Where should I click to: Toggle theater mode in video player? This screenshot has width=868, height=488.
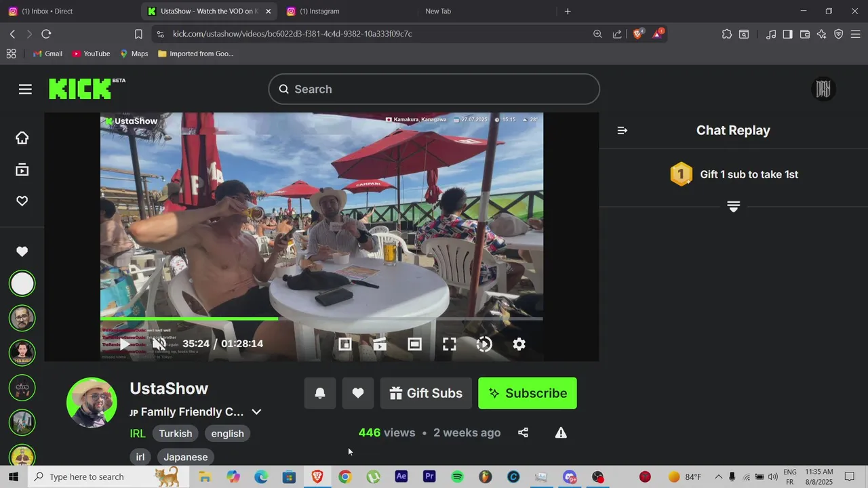coord(414,344)
